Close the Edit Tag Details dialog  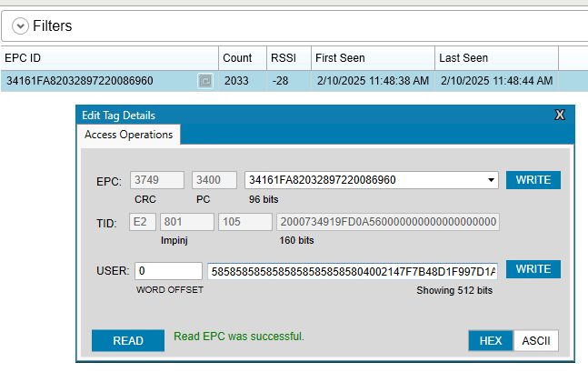[x=560, y=115]
